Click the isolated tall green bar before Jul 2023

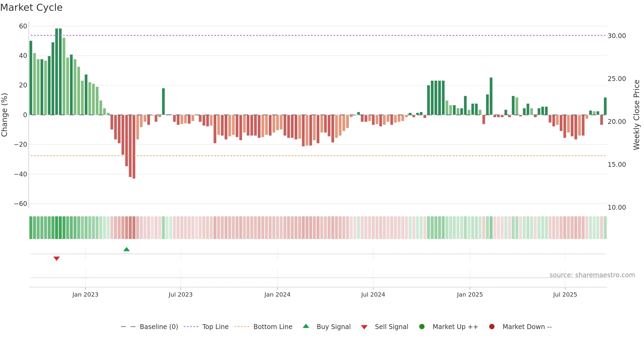tap(163, 102)
